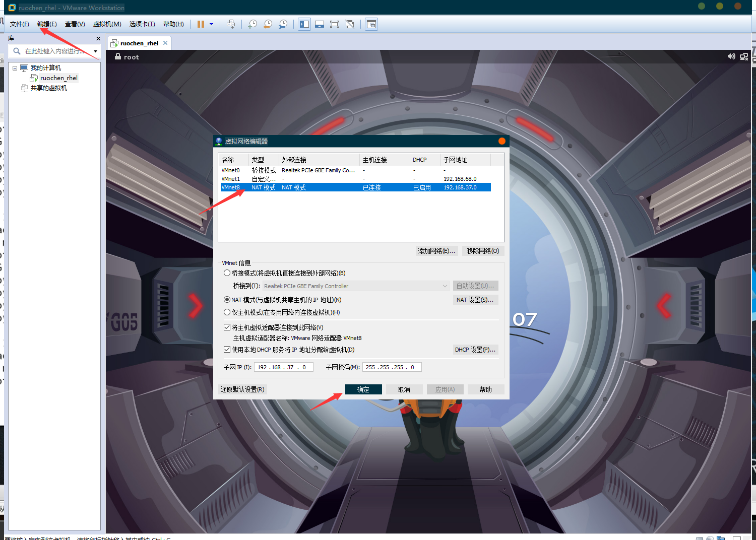Image resolution: width=756 pixels, height=540 pixels.
Task: Open the library search filter dropdown
Action: click(95, 51)
